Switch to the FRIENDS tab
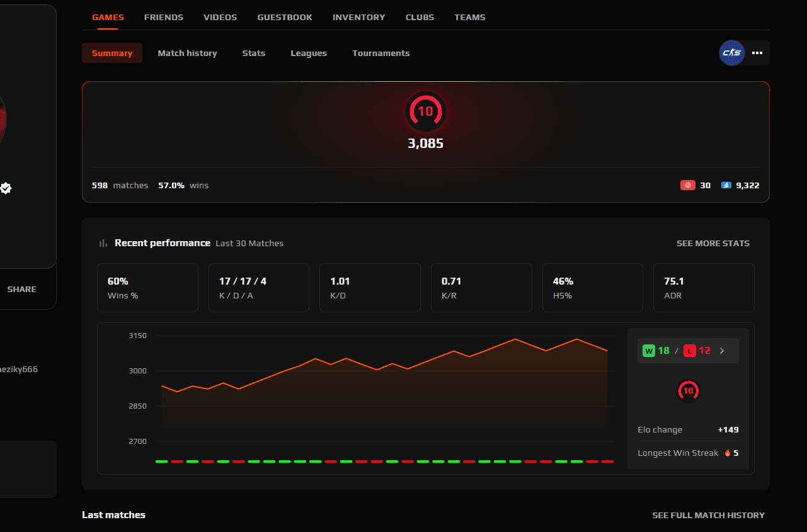 pyautogui.click(x=163, y=17)
